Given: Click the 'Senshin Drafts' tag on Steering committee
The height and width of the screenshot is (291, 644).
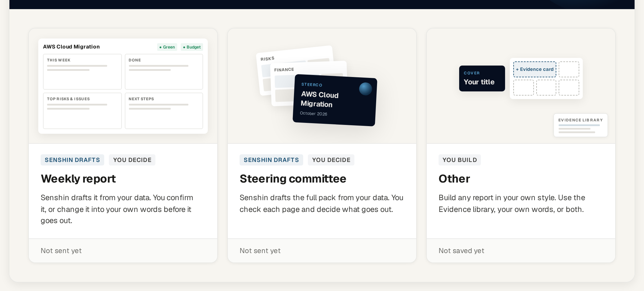Looking at the screenshot, I should click(271, 160).
